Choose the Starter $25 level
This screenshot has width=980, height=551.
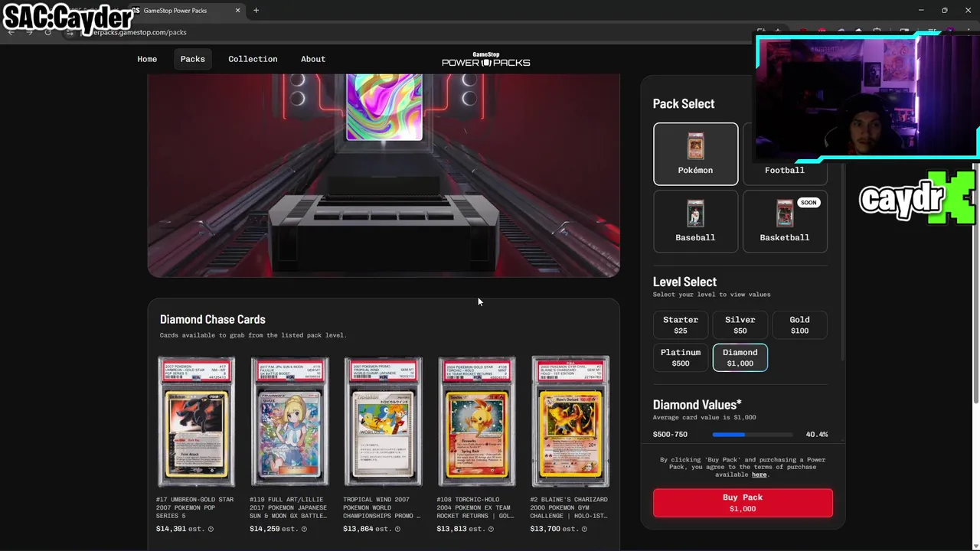681,324
